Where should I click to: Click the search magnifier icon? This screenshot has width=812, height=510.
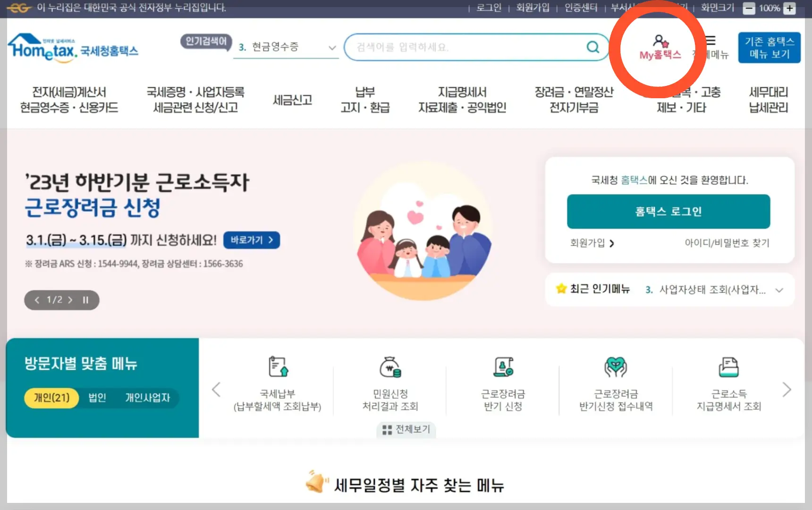tap(592, 47)
